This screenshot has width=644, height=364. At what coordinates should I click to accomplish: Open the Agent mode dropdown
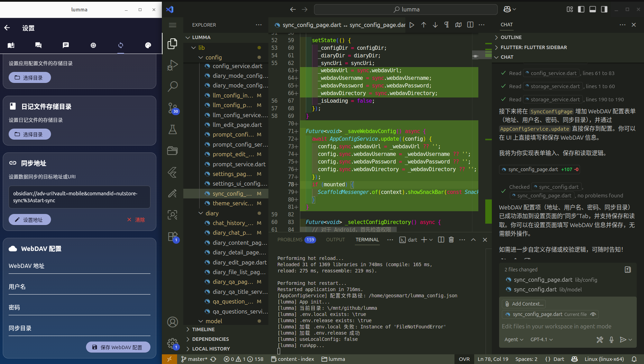[514, 339]
